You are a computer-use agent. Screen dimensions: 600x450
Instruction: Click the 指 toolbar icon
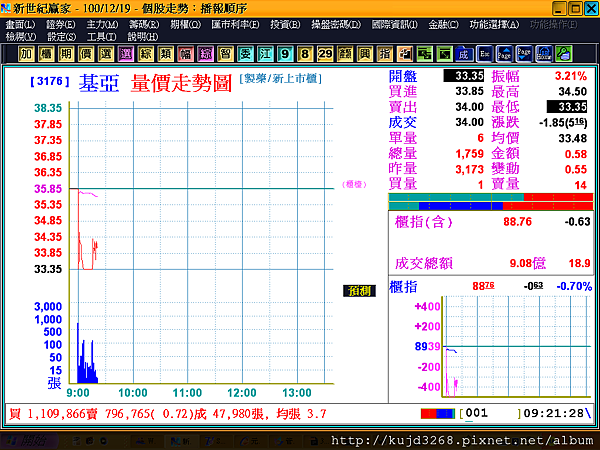[385, 54]
